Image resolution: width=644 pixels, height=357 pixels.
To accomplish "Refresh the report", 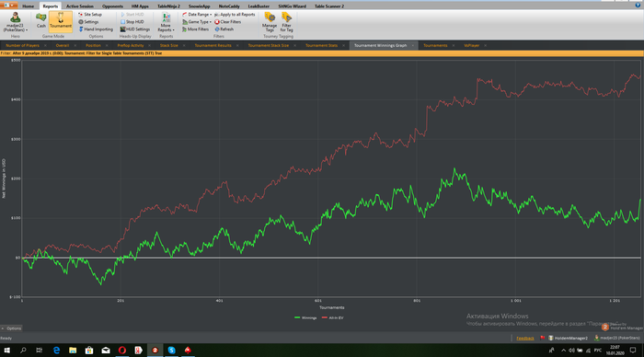I will 224,29.
